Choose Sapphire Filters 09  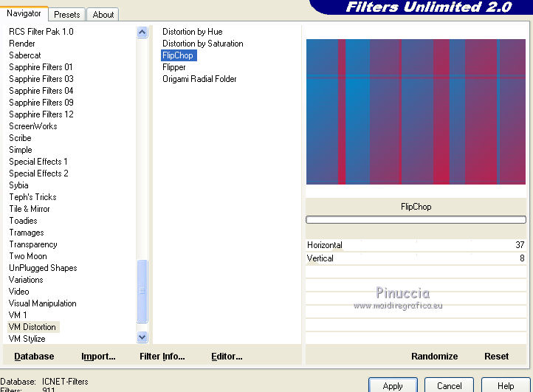click(x=41, y=103)
